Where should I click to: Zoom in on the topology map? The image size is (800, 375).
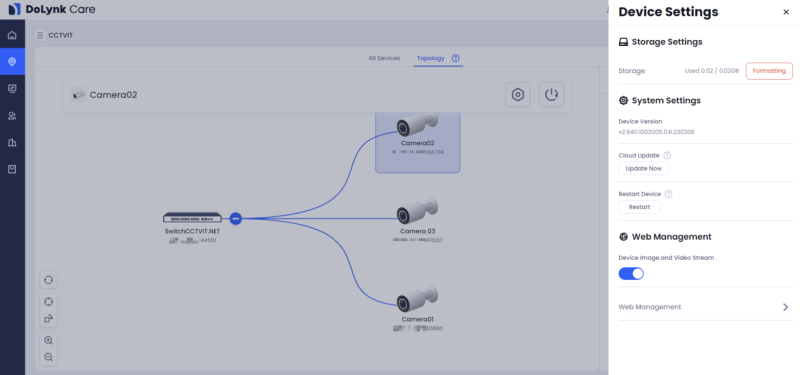pos(48,340)
